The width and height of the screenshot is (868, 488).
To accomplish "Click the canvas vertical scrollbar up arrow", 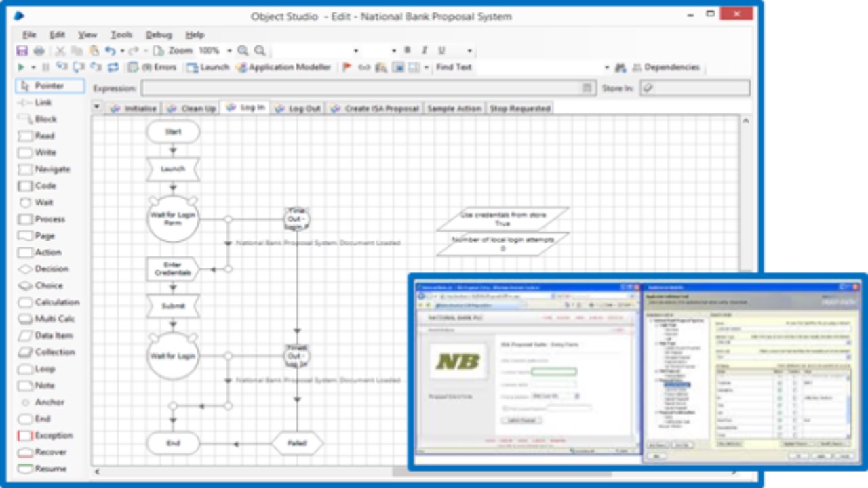I will point(745,121).
